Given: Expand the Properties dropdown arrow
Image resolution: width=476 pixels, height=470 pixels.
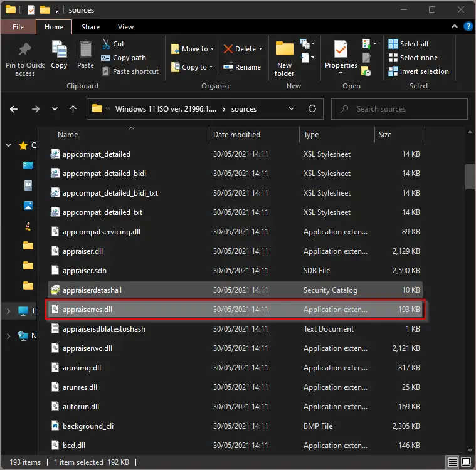Looking at the screenshot, I should [x=341, y=73].
